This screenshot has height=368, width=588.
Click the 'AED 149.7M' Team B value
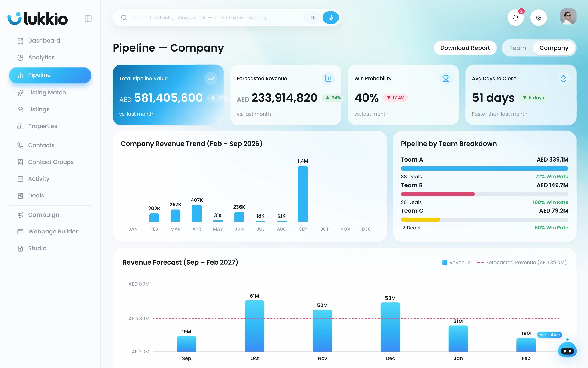[x=552, y=185]
